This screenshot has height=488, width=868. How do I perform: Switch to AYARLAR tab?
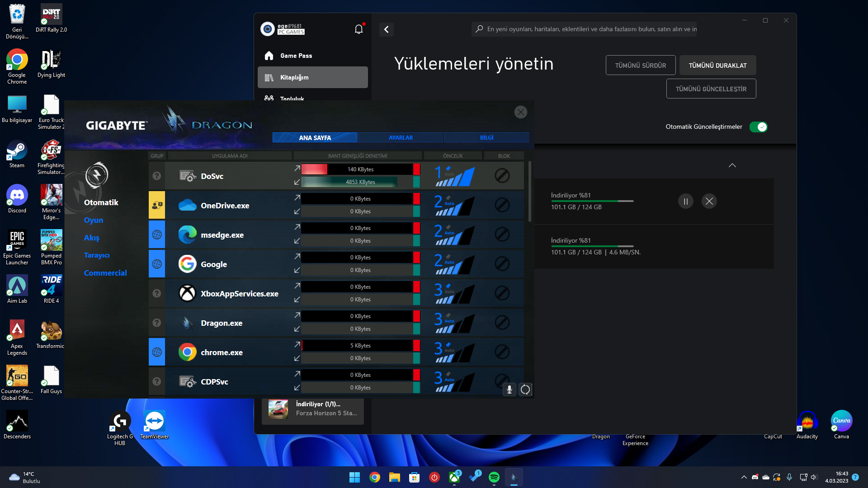(401, 137)
